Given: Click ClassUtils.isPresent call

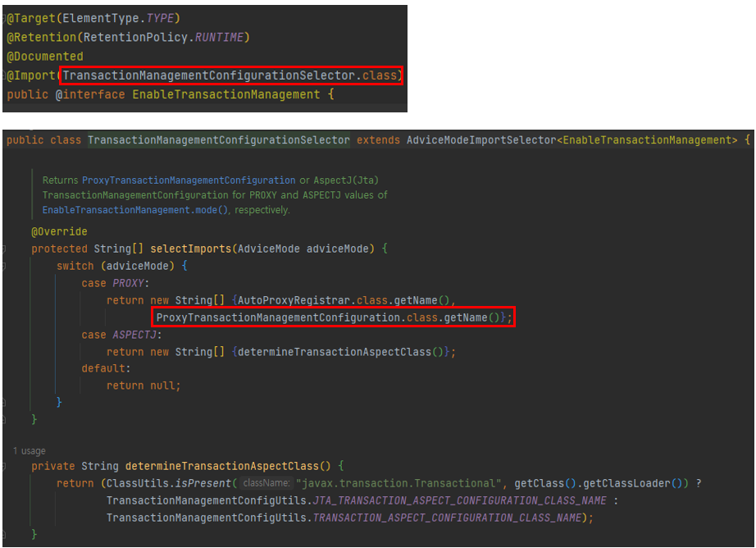Looking at the screenshot, I should (x=169, y=483).
